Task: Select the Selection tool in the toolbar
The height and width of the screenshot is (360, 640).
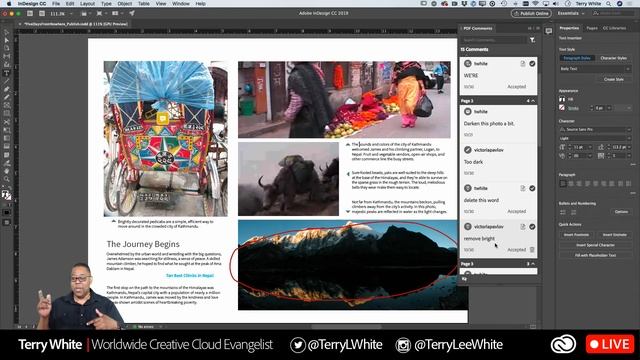Action: pyautogui.click(x=7, y=32)
